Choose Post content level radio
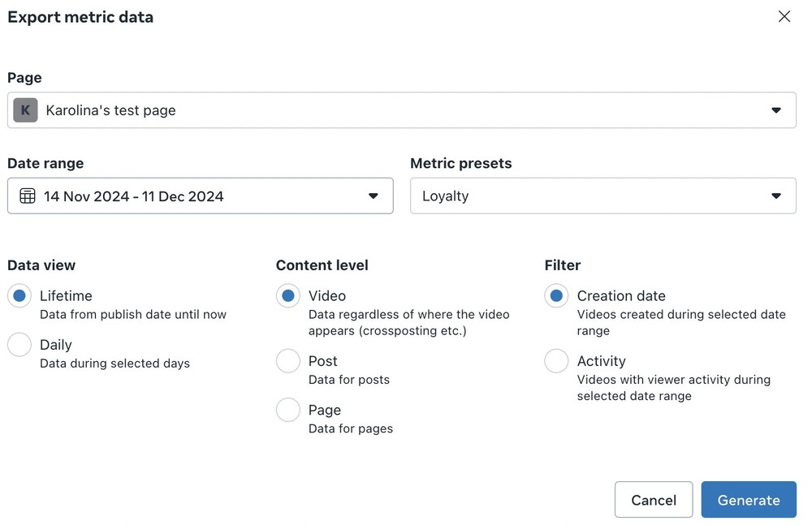Screen dimensions: 812x525 (288, 361)
